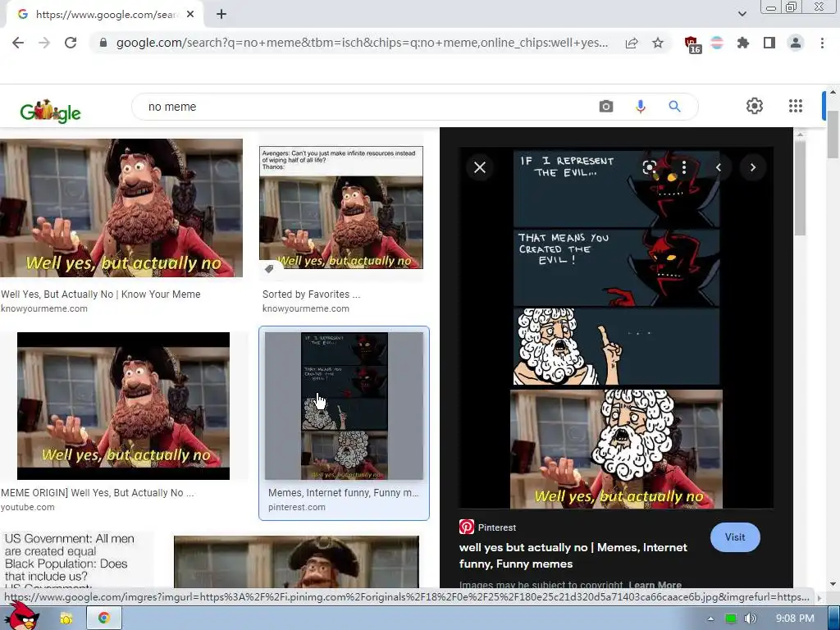
Task: Open Google apps grid
Action: [796, 106]
